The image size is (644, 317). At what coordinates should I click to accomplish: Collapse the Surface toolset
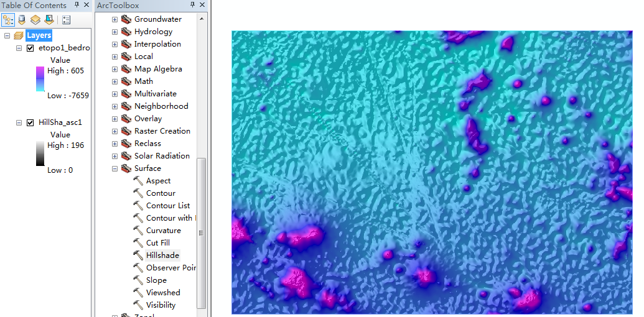[114, 168]
